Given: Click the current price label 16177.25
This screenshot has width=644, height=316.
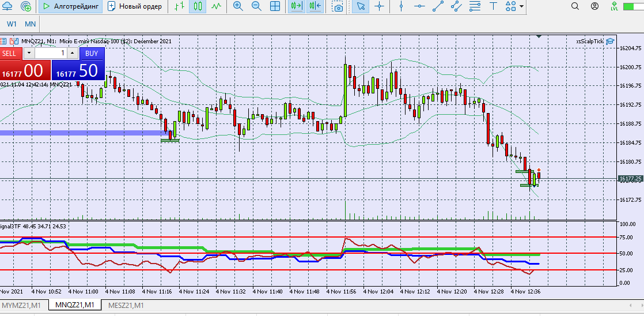Looking at the screenshot, I should (630, 178).
